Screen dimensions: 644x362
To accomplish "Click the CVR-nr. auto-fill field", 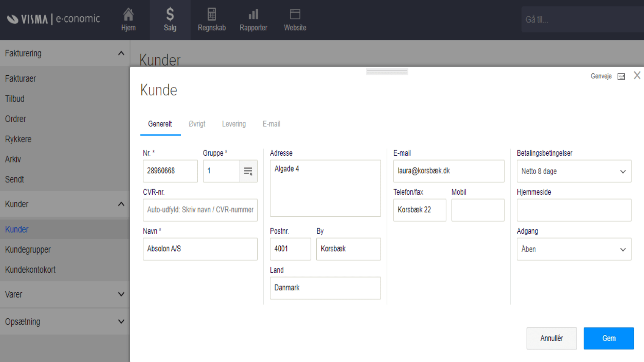I will pyautogui.click(x=200, y=210).
